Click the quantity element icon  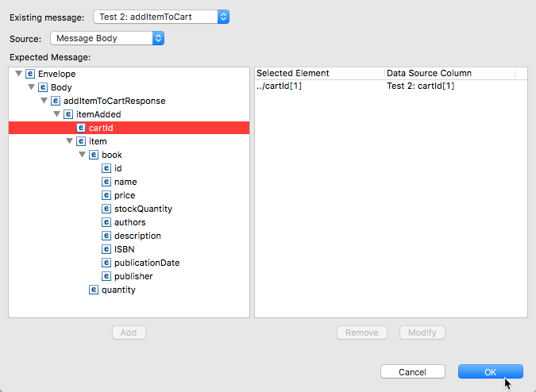[94, 290]
